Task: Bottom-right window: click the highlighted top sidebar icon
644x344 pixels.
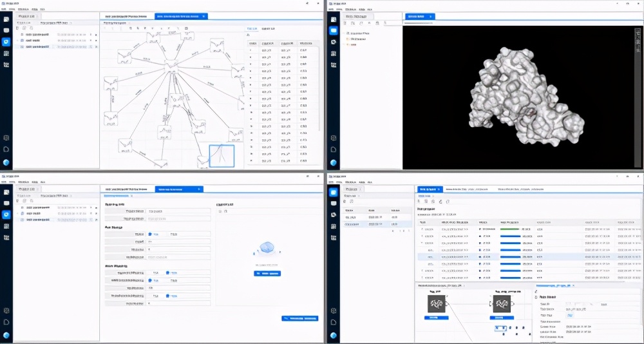Action: pos(334,191)
